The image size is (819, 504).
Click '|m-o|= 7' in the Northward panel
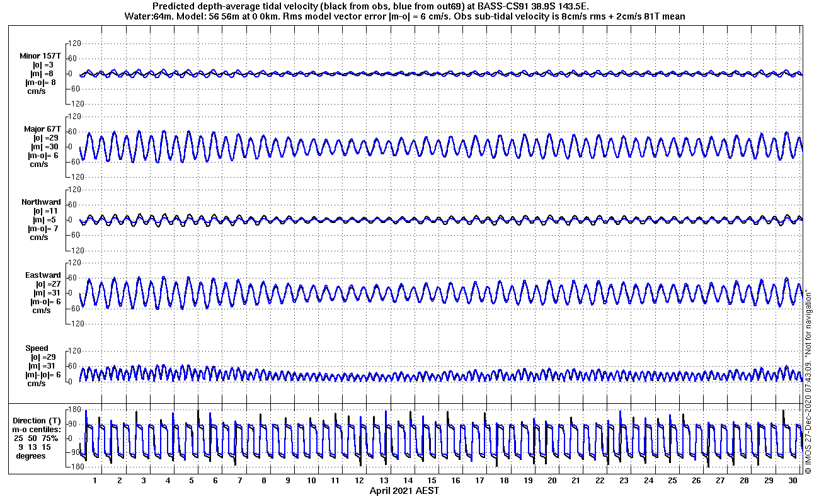point(43,229)
